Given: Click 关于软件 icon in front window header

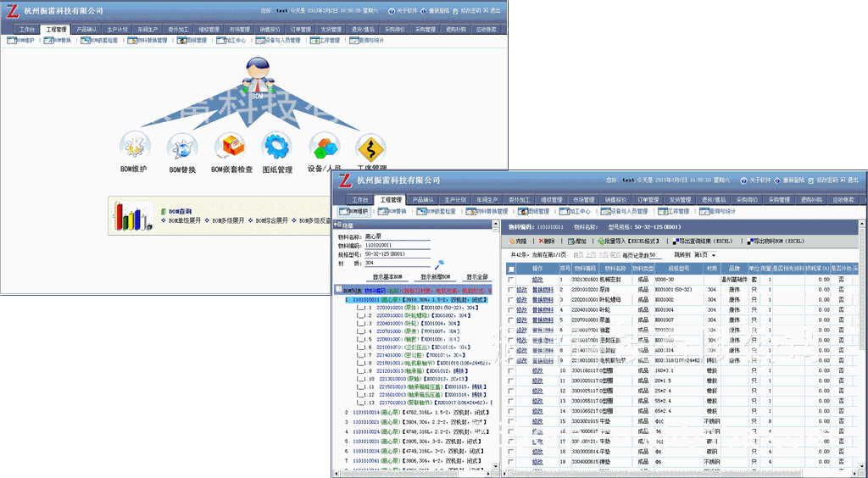Looking at the screenshot, I should pos(744,181).
